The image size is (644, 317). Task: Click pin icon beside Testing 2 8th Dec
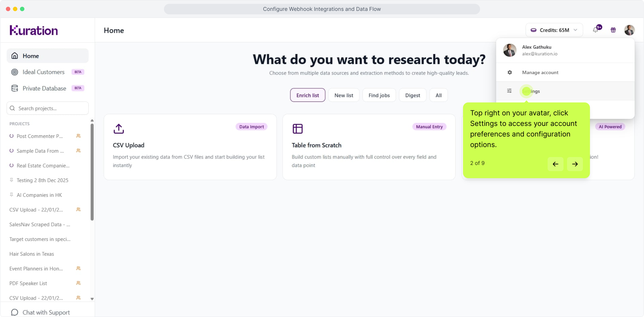[11, 180]
